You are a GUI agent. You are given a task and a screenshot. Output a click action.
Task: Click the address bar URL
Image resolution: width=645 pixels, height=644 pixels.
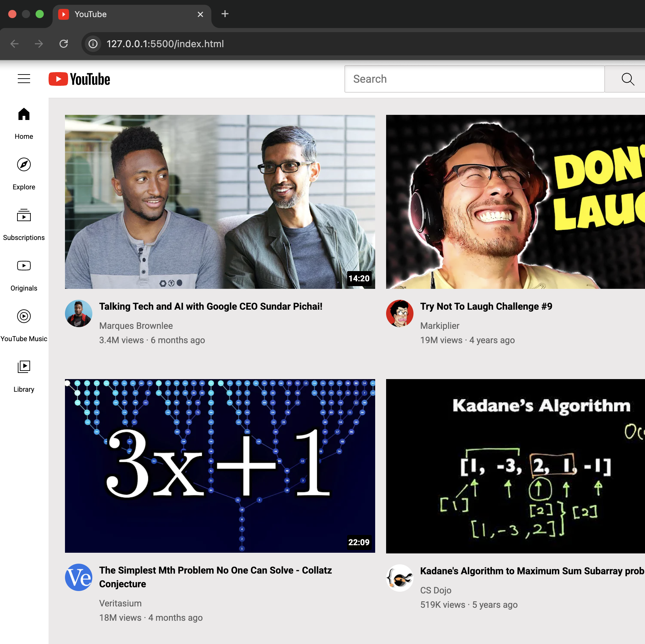click(165, 44)
